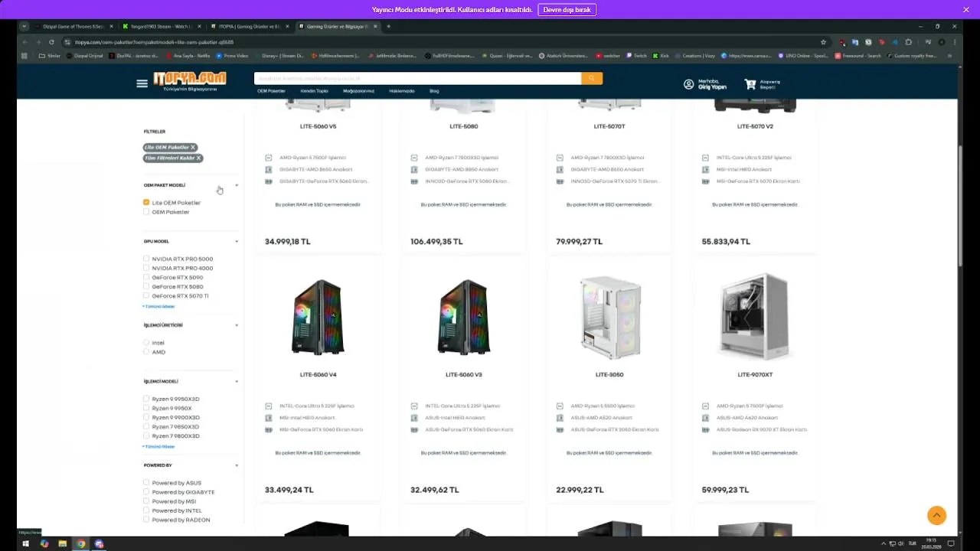Screen dimensions: 980x551
Task: Open the user account Giriş Yapın icon
Action: (688, 84)
